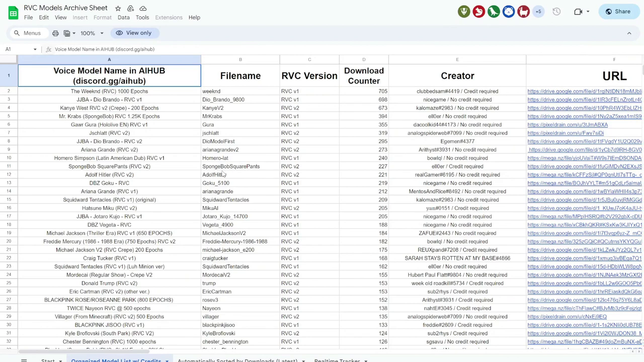Click the blue anonymous viewer avatar
The height and width of the screenshot is (362, 644).
(508, 12)
